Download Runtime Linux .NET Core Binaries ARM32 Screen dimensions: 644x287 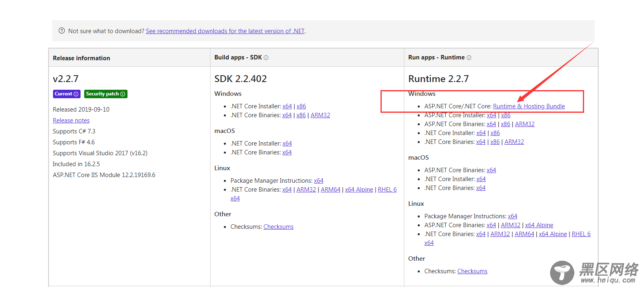(500, 234)
